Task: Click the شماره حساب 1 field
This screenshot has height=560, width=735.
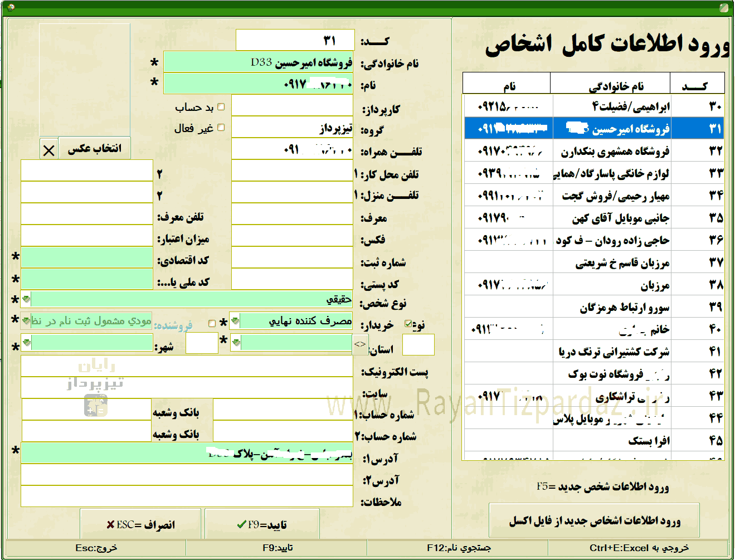Action: [283, 410]
